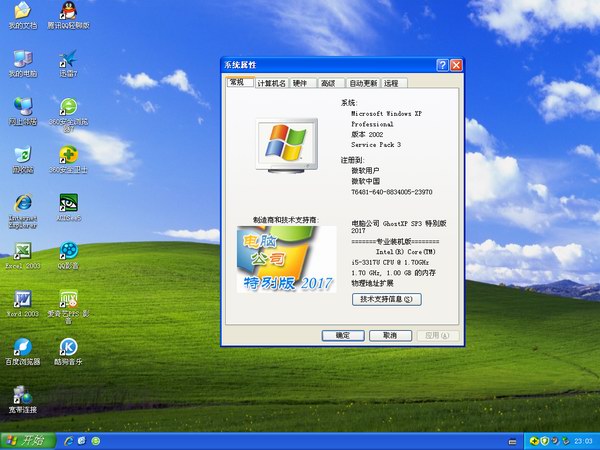This screenshot has width=600, height=450.
Task: Click the 技术支持信息(S) button
Action: (x=386, y=299)
